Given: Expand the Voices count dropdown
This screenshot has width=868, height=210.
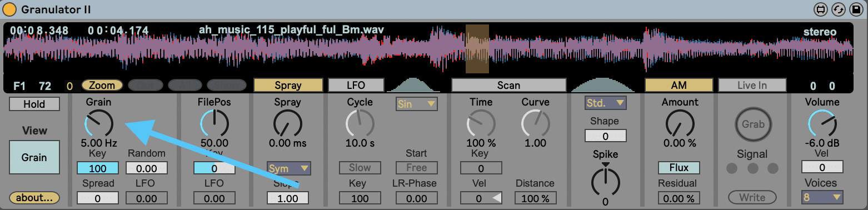Looking at the screenshot, I should (x=822, y=197).
